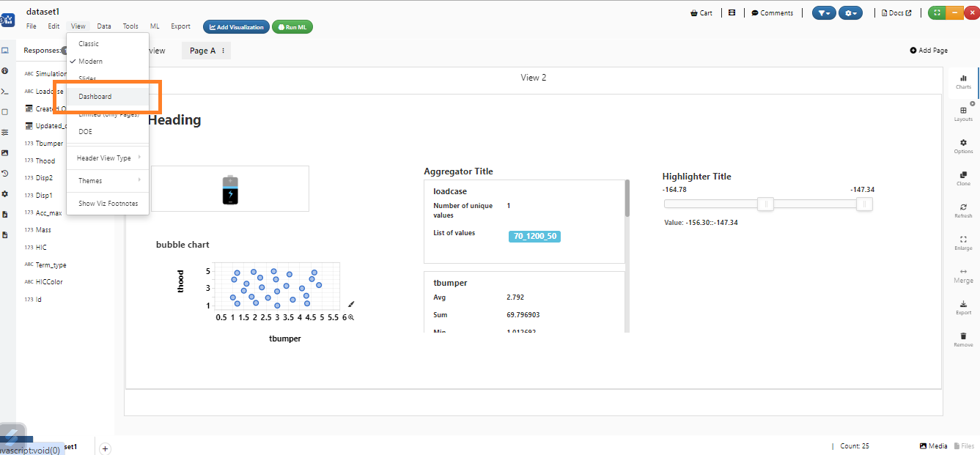Screen dimensions: 980x455
Task: Click the Enlarge icon in right sidebar
Action: (x=963, y=239)
